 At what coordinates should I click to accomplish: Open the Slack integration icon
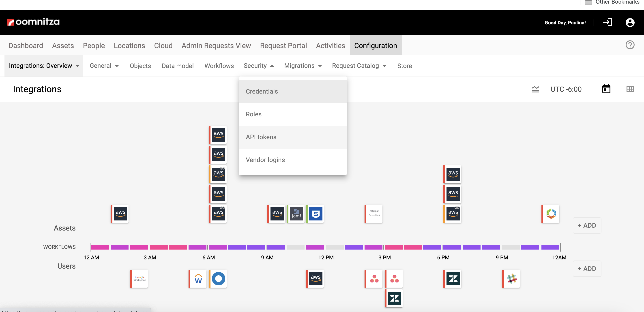coord(511,278)
